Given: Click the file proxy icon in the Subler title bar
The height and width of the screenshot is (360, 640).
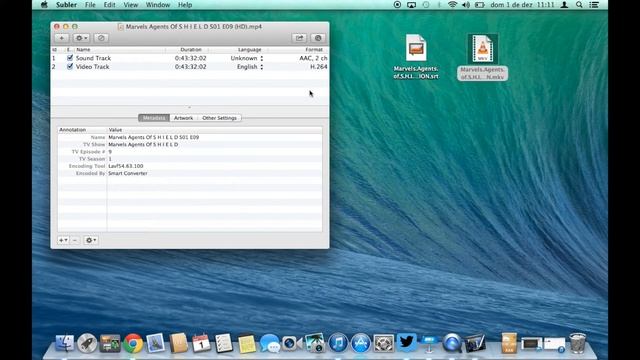Looking at the screenshot, I should click(120, 27).
